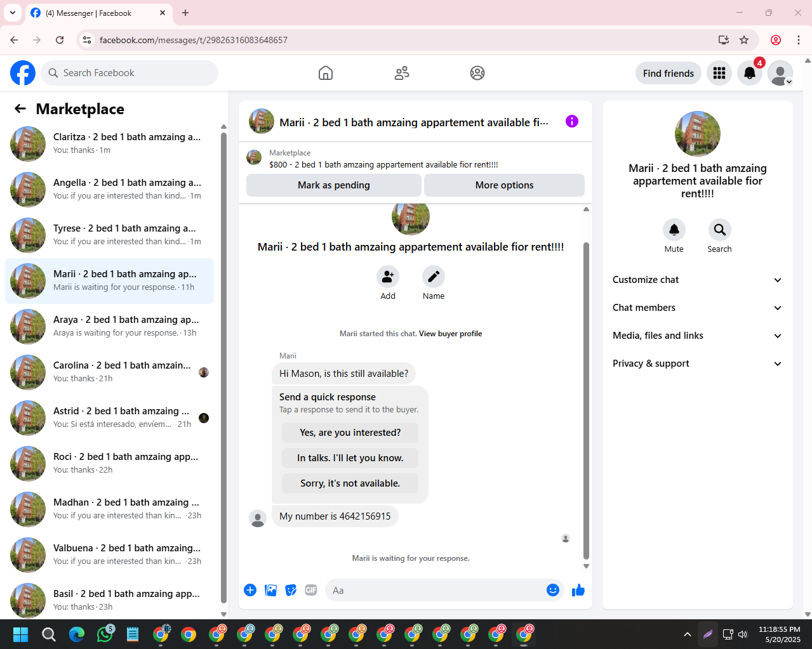This screenshot has width=812, height=649.
Task: Click the back arrow beside Marketplace
Action: (20, 108)
